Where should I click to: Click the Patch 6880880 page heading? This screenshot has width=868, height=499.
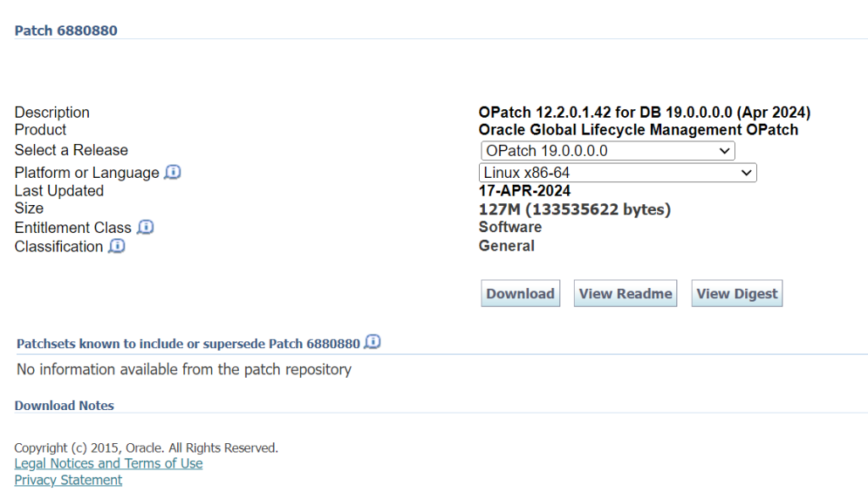click(x=66, y=30)
